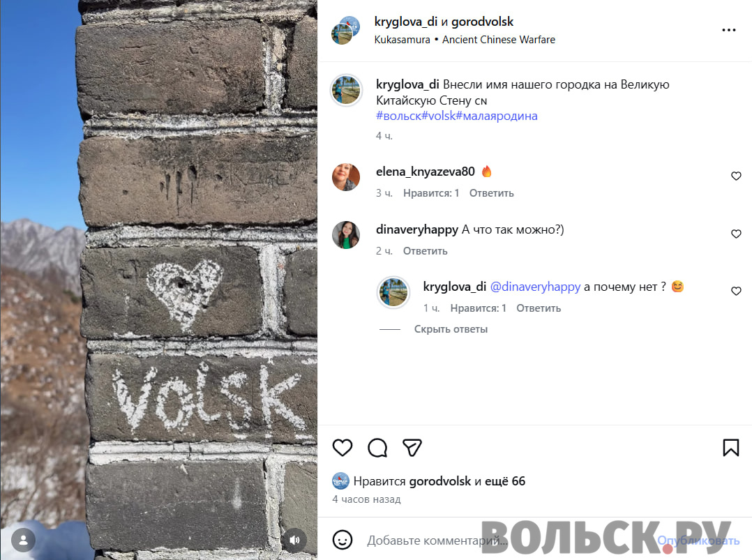The image size is (752, 560).
Task: Open the three-dots post options menu
Action: click(x=728, y=30)
